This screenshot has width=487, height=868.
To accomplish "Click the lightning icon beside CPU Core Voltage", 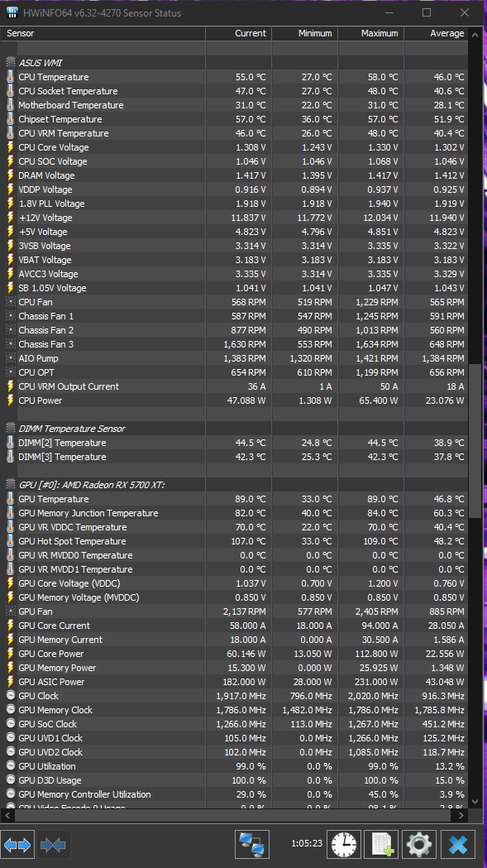I will pos(11,147).
